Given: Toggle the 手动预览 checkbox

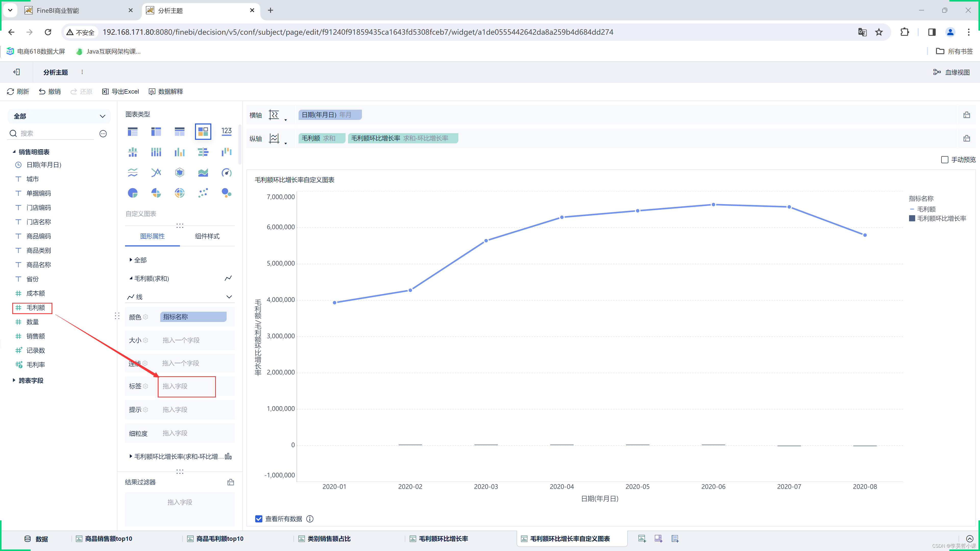Looking at the screenshot, I should 945,160.
